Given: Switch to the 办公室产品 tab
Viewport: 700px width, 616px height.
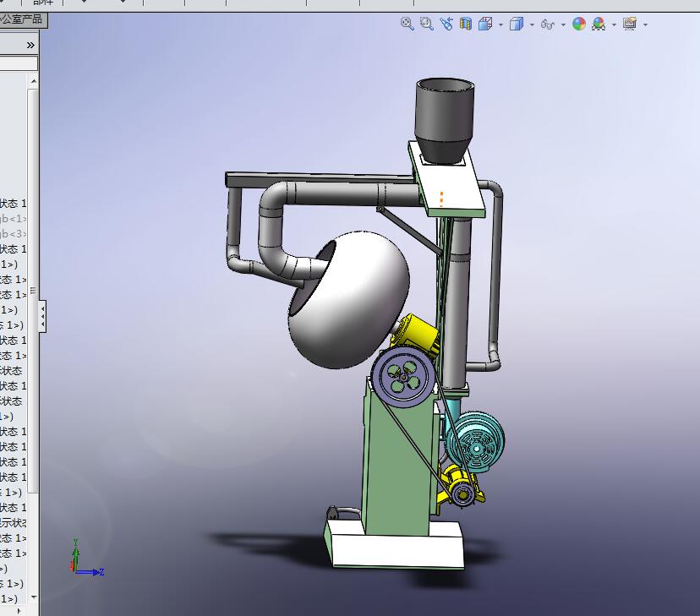Looking at the screenshot, I should pos(22,19).
